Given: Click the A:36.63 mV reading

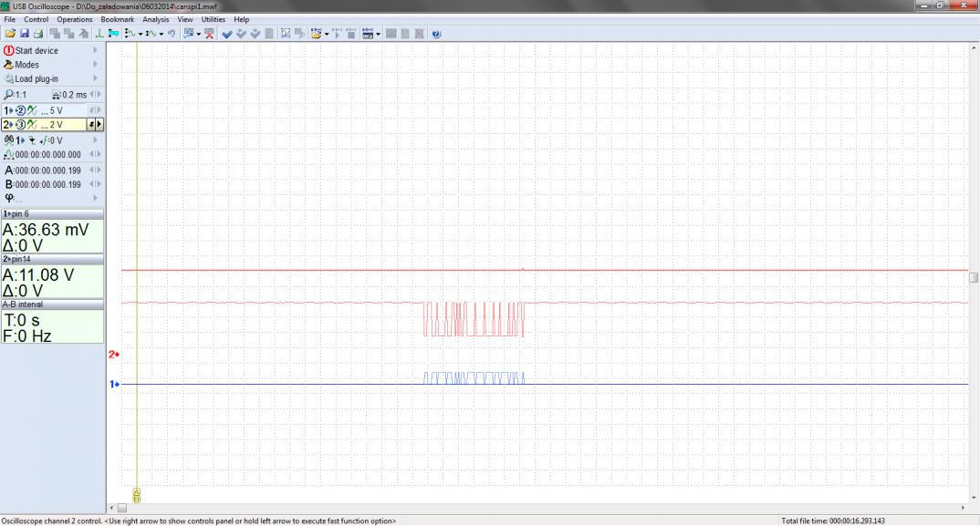Looking at the screenshot, I should (46, 229).
